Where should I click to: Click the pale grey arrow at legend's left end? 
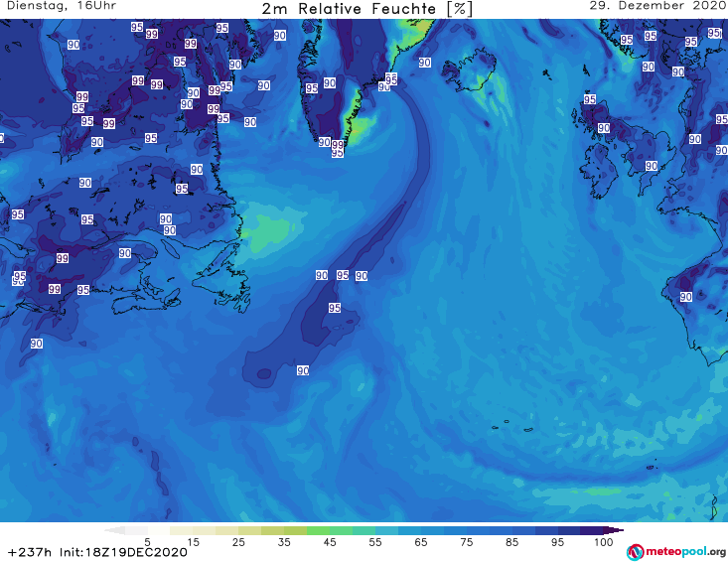[114, 530]
